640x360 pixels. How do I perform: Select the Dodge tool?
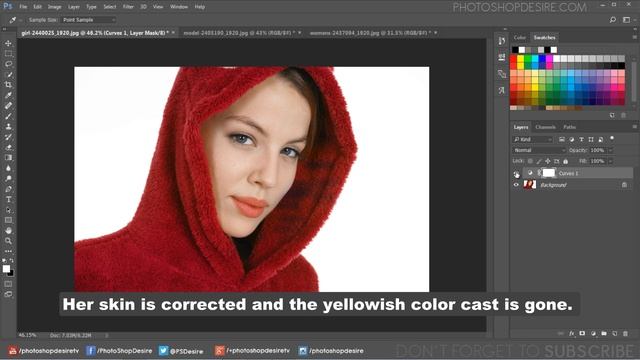pos(8,178)
